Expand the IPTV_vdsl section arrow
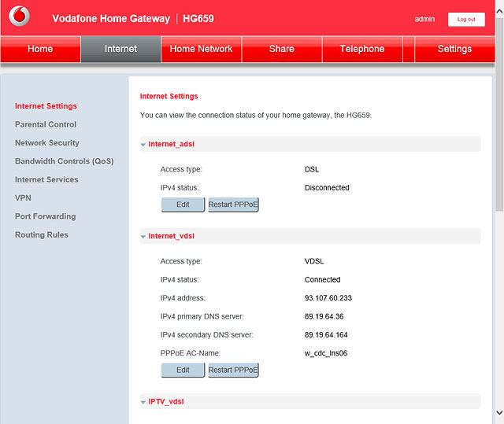Image resolution: width=504 pixels, height=424 pixels. click(143, 402)
